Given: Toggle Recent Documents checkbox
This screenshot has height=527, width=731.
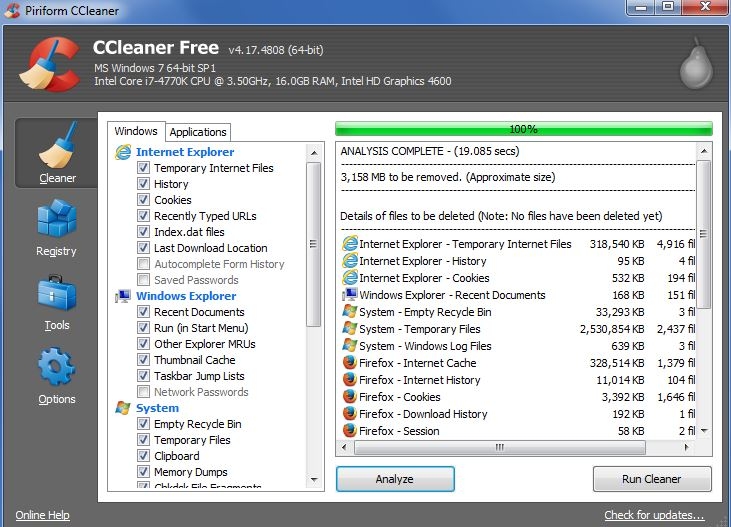Looking at the screenshot, I should pyautogui.click(x=144, y=312).
